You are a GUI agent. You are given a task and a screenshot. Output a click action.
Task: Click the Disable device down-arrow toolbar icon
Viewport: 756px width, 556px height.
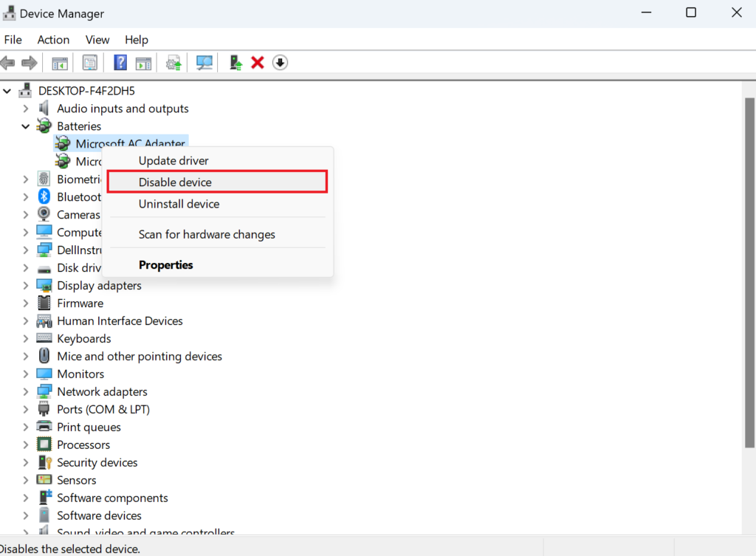(x=280, y=63)
